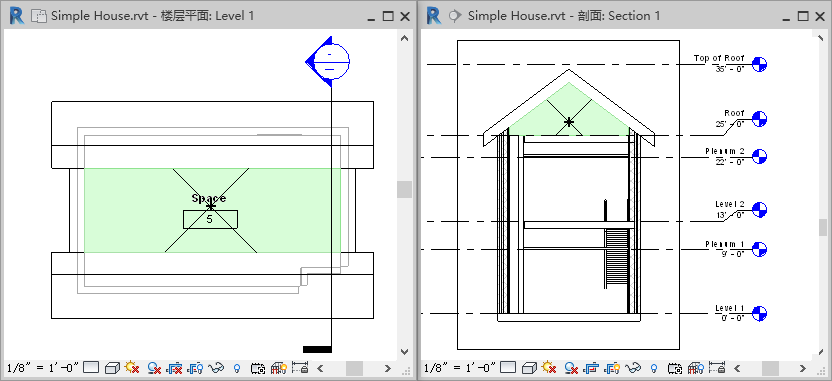Select the black section line end marker

(317, 349)
